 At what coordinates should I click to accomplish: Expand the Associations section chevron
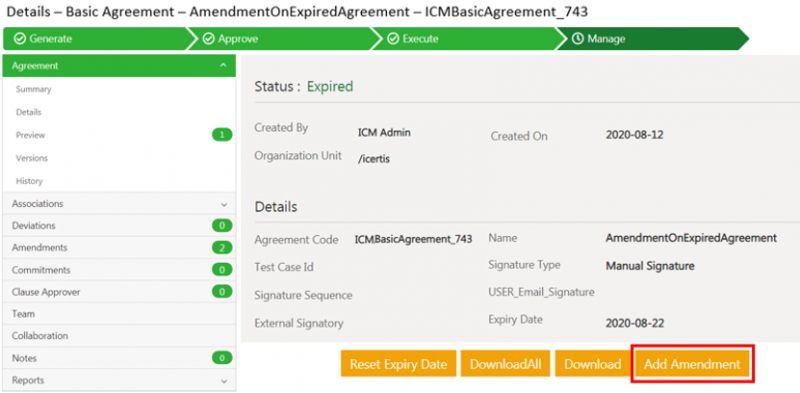point(223,204)
